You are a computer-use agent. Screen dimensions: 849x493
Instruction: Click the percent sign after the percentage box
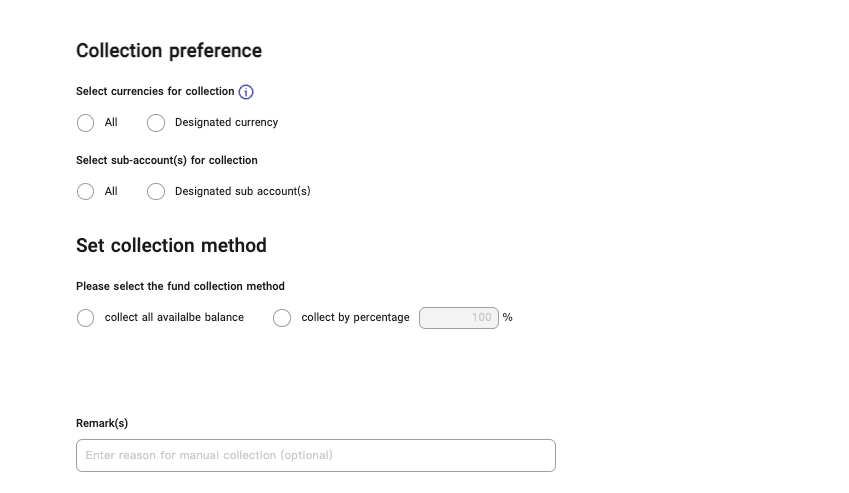[x=508, y=318]
